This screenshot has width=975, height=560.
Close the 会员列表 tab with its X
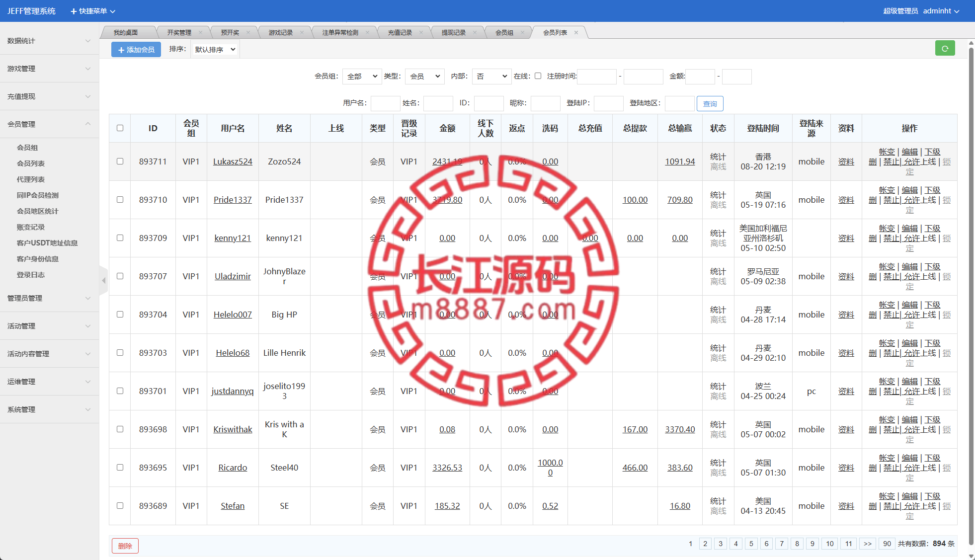click(576, 32)
